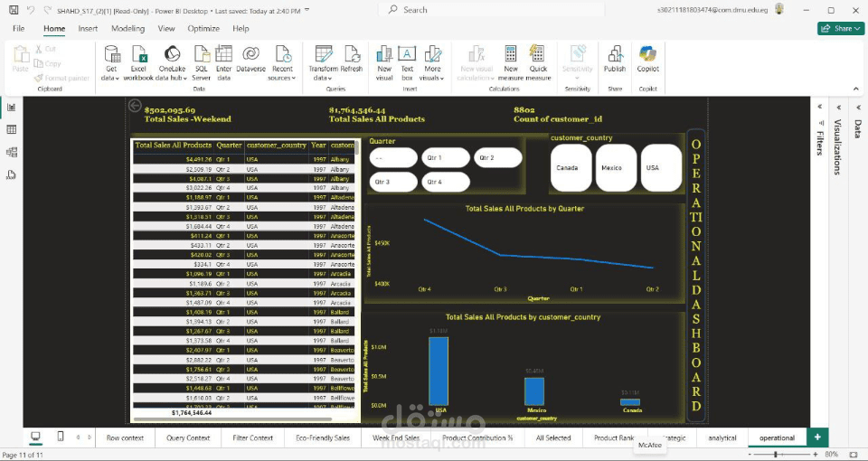Switch to Table view in left sidebar
The width and height of the screenshot is (868, 461).
tap(12, 129)
